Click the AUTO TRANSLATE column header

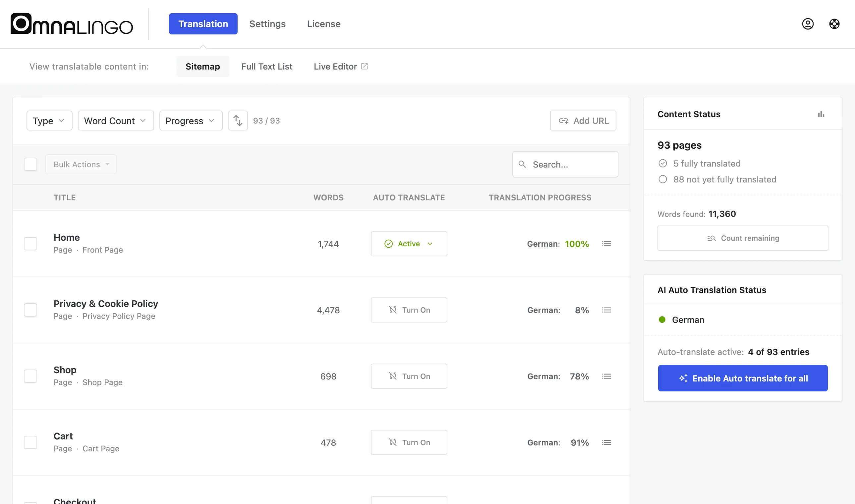(x=409, y=197)
